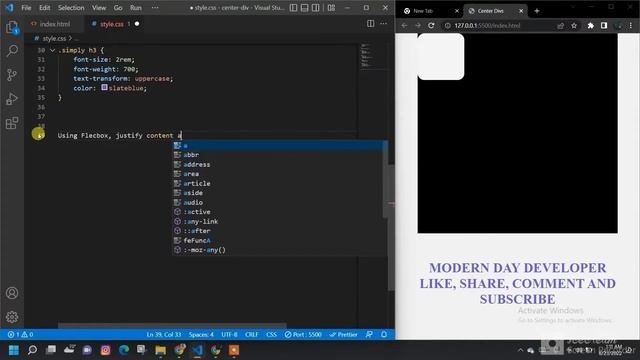Open the Extensions view
The width and height of the screenshot is (640, 360).
click(12, 123)
